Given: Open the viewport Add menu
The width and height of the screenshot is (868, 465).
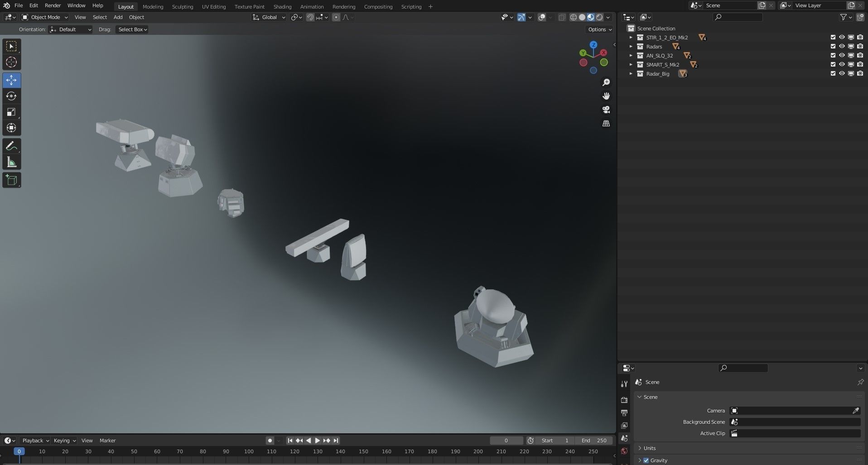Looking at the screenshot, I should pos(118,17).
